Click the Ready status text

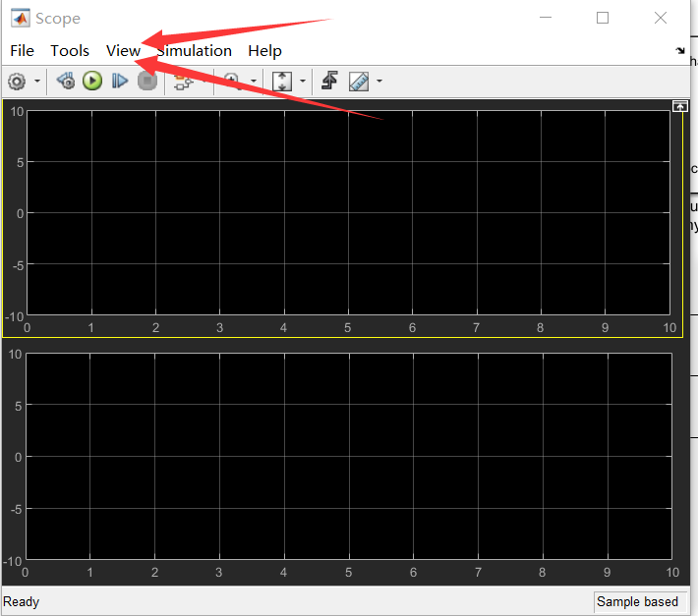21,602
